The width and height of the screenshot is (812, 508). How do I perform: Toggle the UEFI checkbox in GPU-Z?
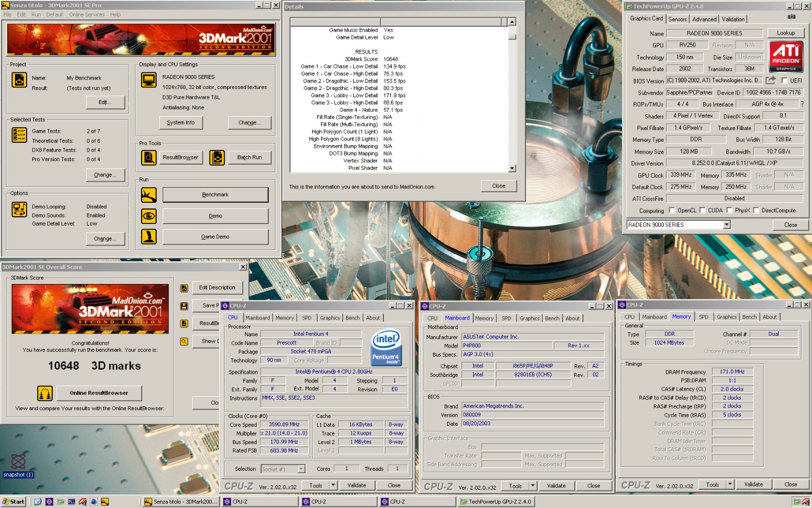[x=784, y=81]
